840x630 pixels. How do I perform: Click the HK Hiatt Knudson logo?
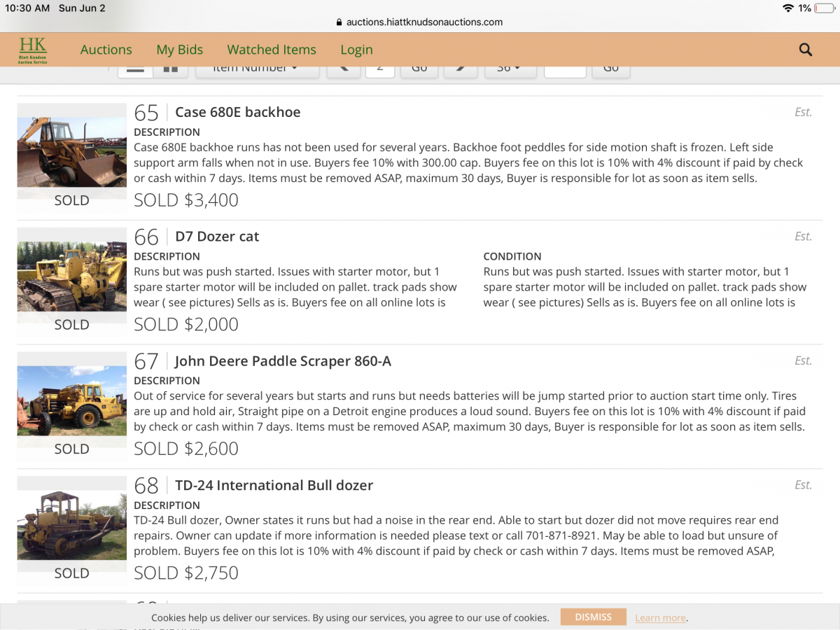[33, 50]
